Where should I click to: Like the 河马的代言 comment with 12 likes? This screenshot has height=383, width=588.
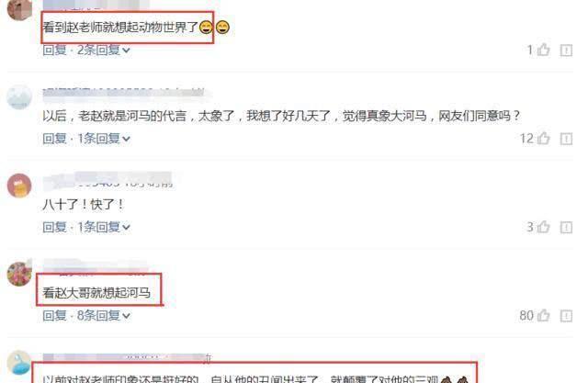[543, 139]
